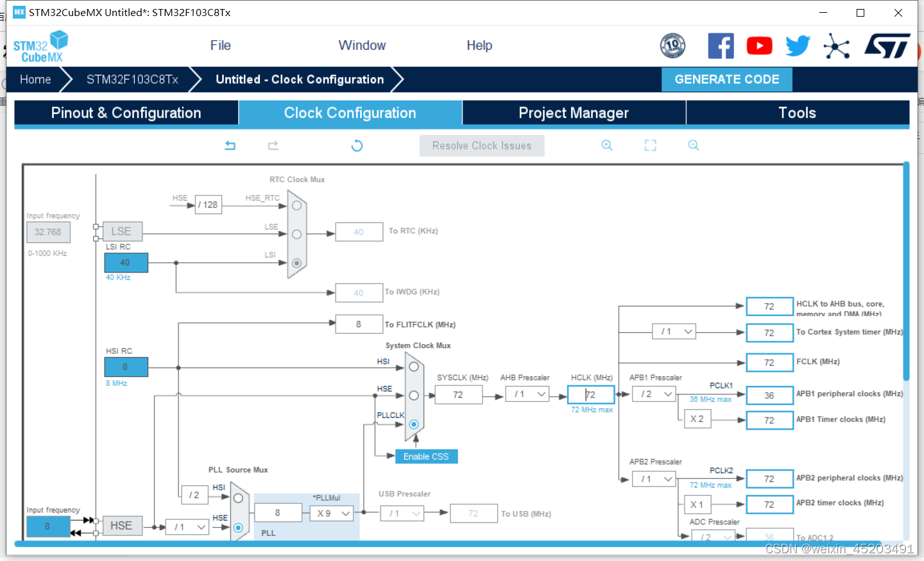Switch to Tools tab
Image resolution: width=924 pixels, height=561 pixels.
[x=798, y=113]
